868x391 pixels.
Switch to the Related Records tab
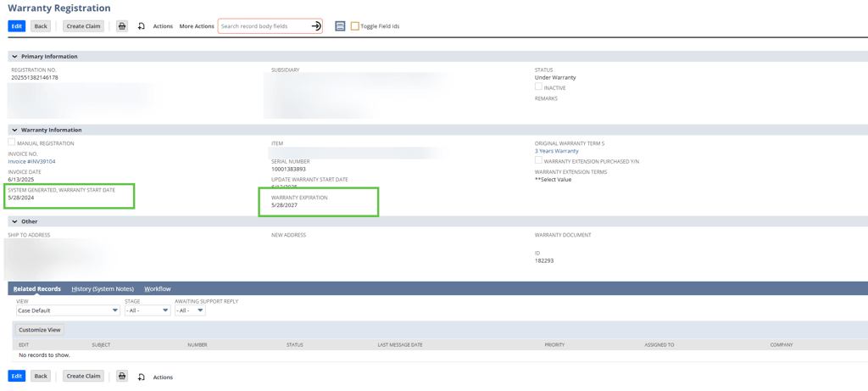[37, 288]
